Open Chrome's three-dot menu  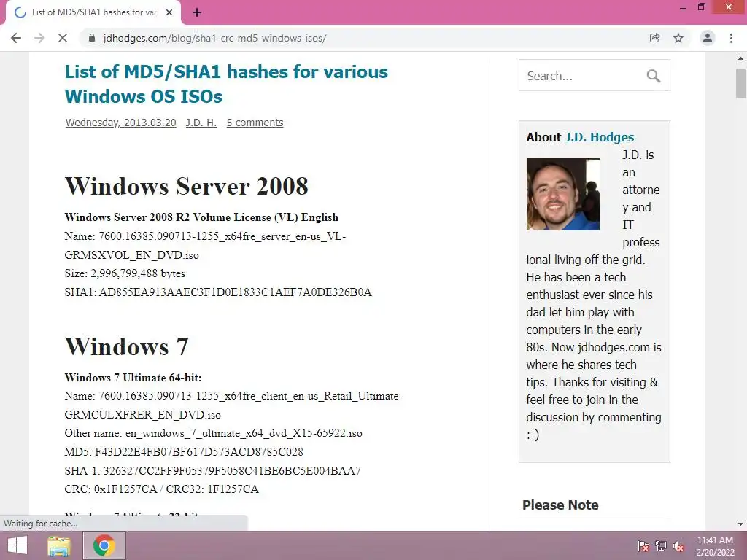[731, 38]
